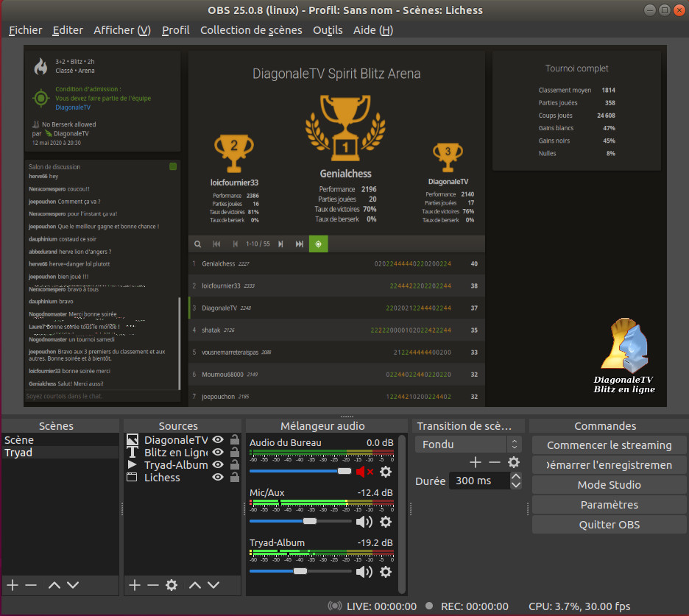Toggle lock on Tryad-Album source
The width and height of the screenshot is (689, 616).
tap(235, 465)
